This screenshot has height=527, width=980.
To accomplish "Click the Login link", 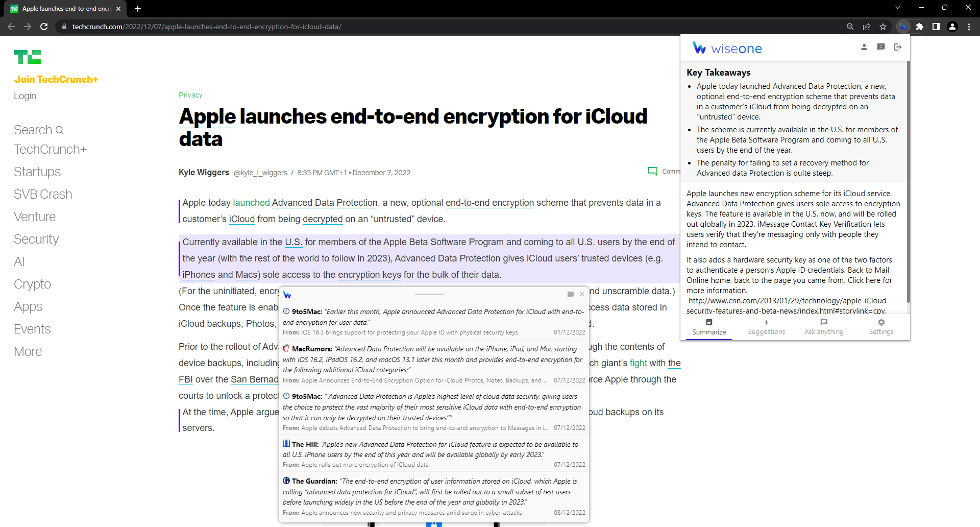I will 25,96.
